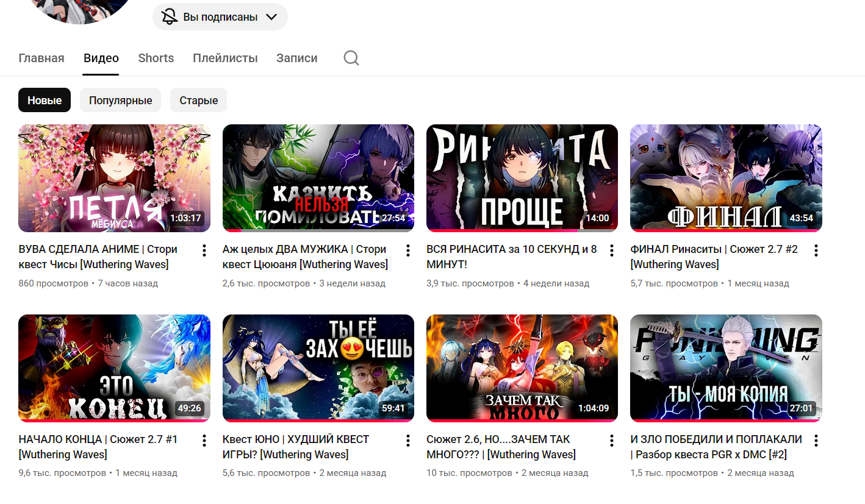Viewport: 865px width, 504px height.
Task: Click the 27:01 duration badge
Action: [801, 408]
